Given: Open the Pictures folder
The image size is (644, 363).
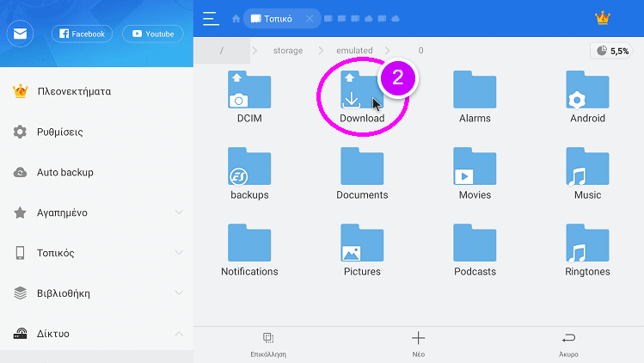Looking at the screenshot, I should (x=362, y=250).
